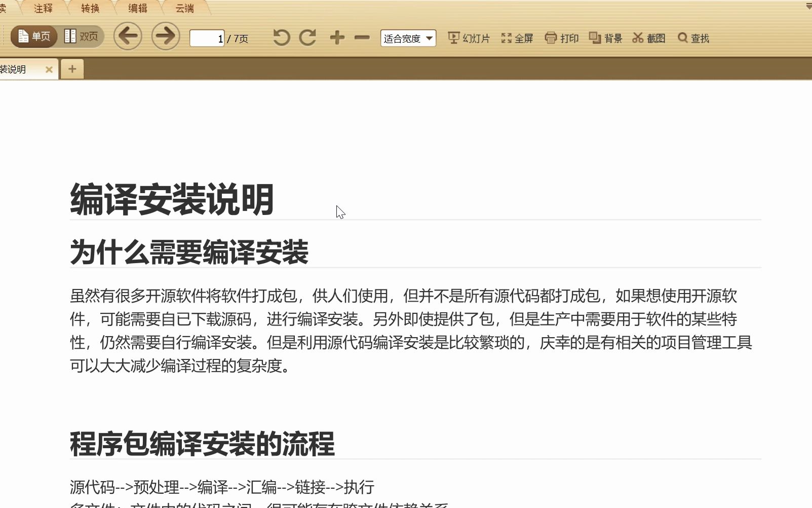Open the 适合宽度 zoom dropdown
The height and width of the screenshot is (508, 812).
[x=408, y=39]
